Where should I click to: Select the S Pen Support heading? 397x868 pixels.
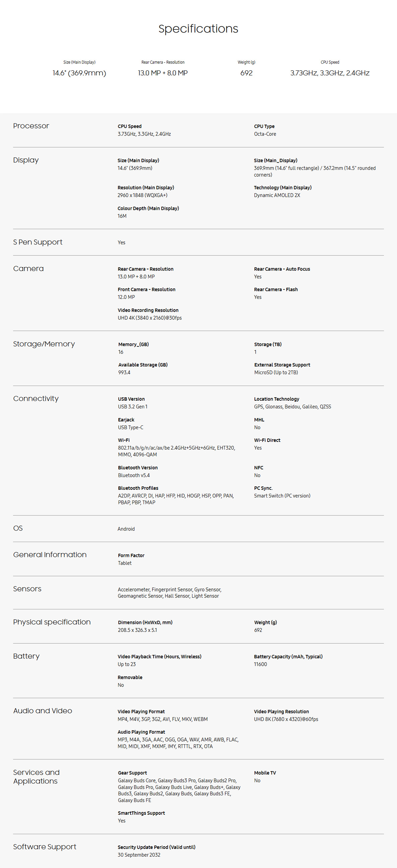coord(38,242)
